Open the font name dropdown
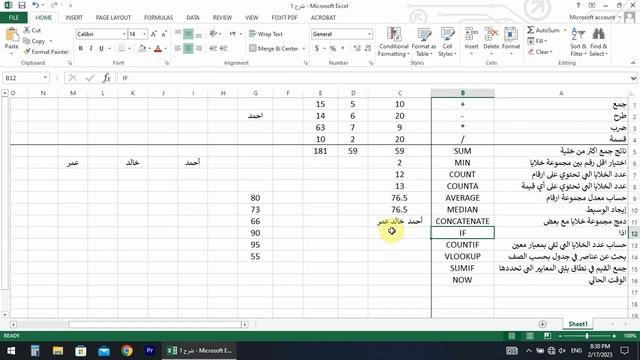Viewport: 640px width, 360px height. [x=124, y=34]
